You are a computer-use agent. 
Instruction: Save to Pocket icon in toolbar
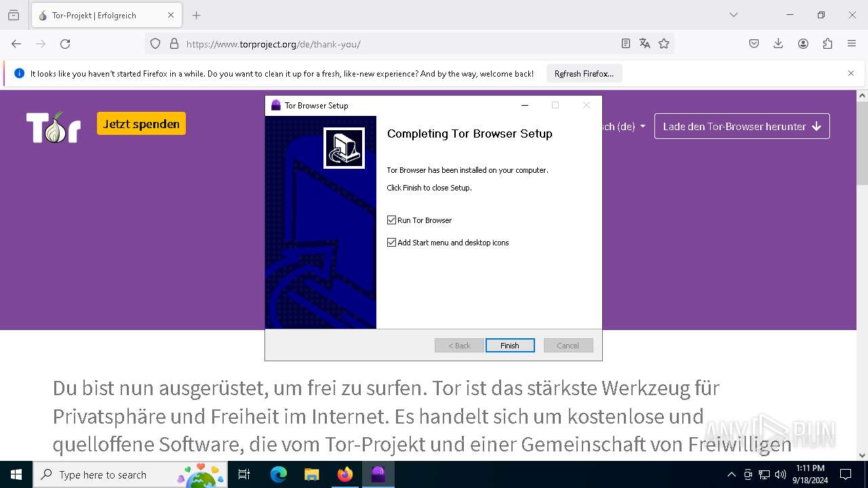click(754, 43)
